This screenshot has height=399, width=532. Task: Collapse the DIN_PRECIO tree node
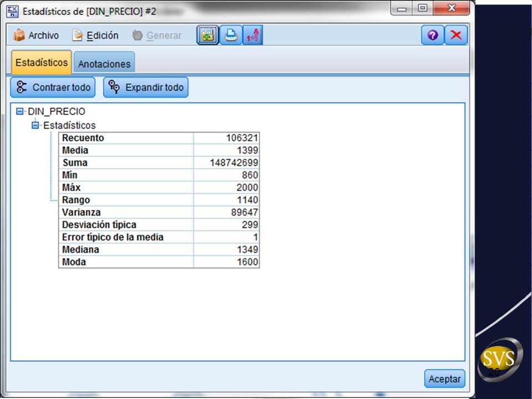[20, 111]
